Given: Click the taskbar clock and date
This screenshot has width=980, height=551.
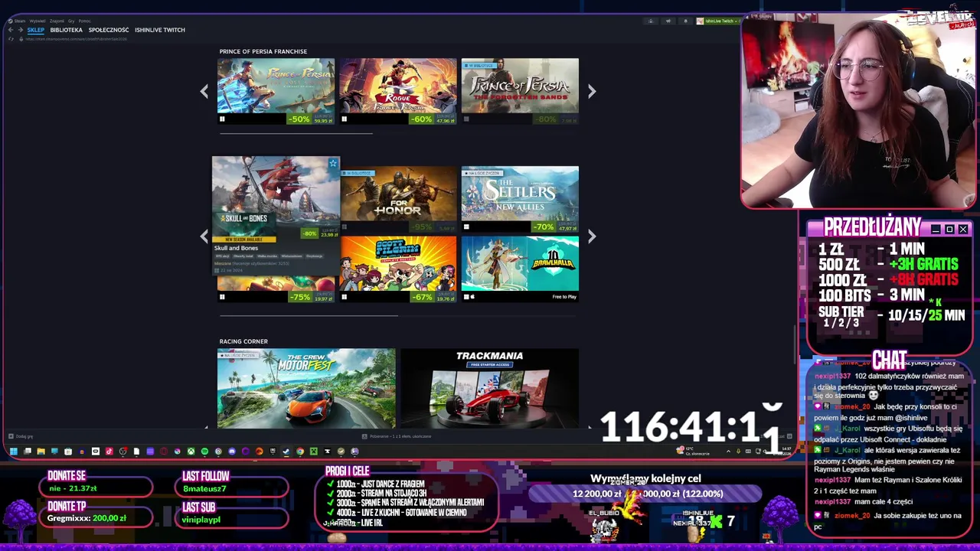Looking at the screenshot, I should click(x=782, y=451).
